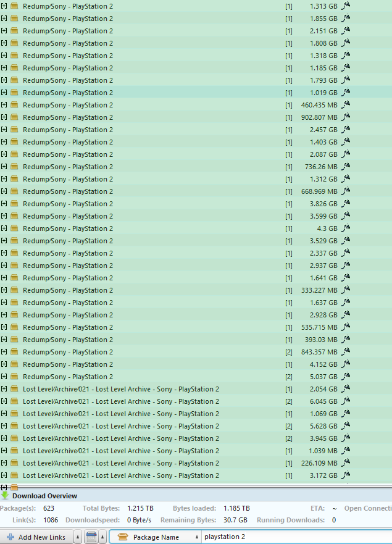Select the Redump package sized 1.637 GB

(x=196, y=303)
